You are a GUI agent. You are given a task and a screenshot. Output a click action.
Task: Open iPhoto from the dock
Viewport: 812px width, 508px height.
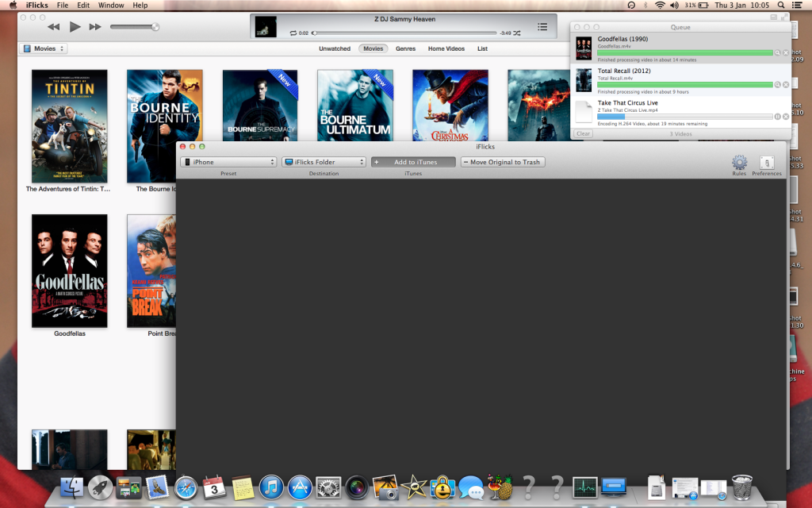tap(385, 487)
